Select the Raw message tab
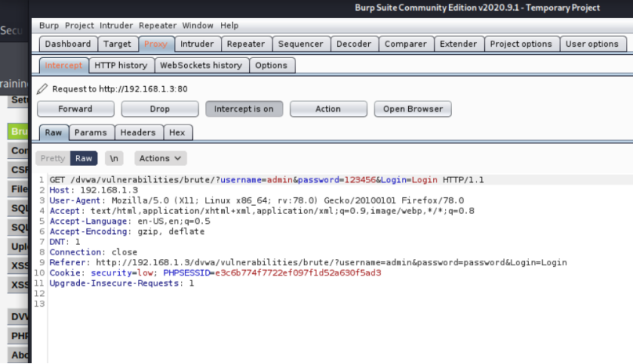Screen dimensions: 633x364 [53, 132]
